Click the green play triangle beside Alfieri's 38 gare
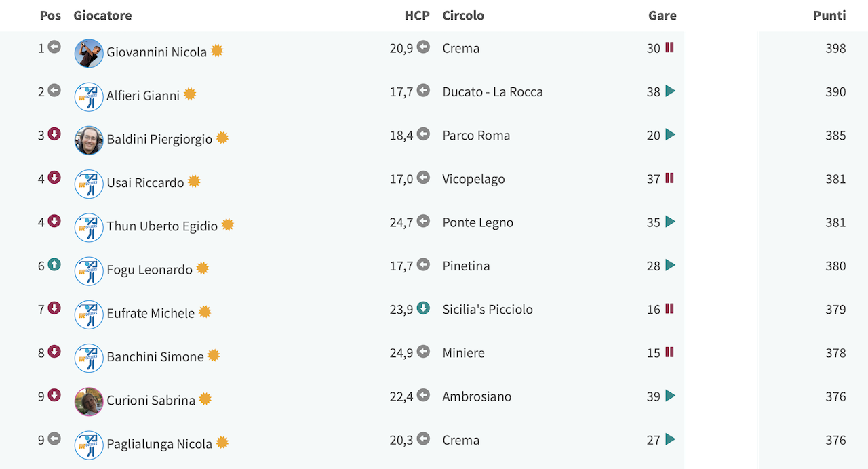 (x=670, y=91)
